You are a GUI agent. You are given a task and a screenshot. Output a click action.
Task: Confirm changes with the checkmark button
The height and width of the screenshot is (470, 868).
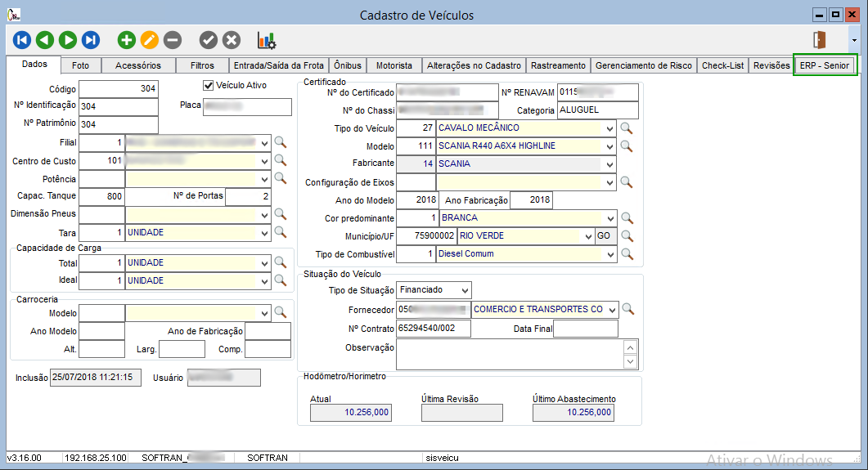(209, 39)
